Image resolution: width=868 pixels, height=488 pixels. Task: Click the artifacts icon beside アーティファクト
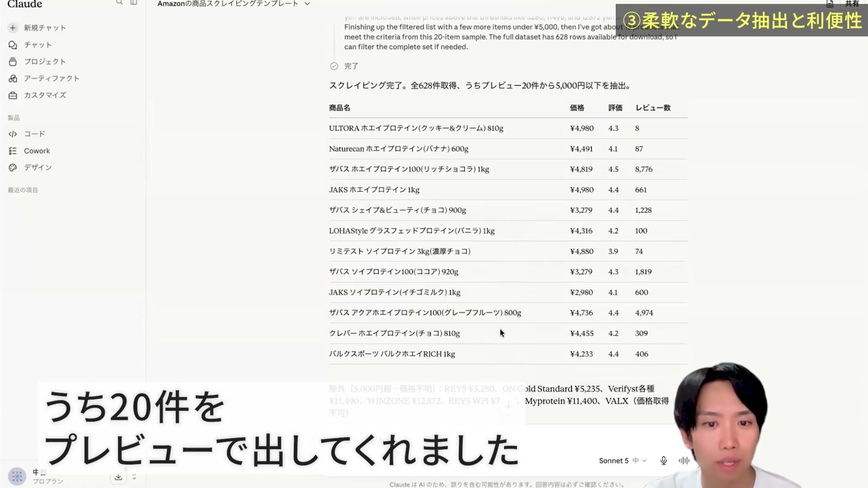[13, 78]
